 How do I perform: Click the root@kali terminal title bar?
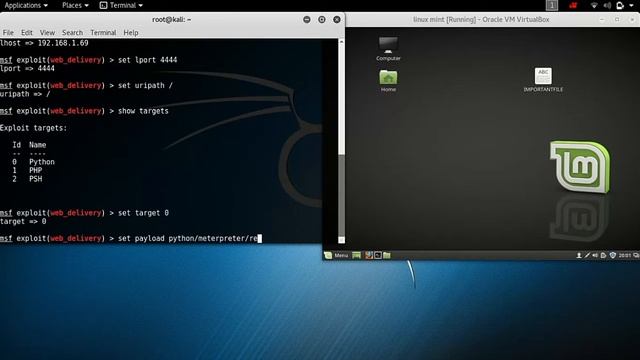[x=171, y=20]
